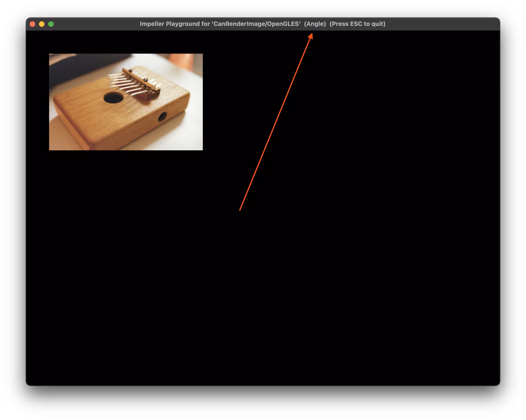Click the midpoint of the red arrow line
Screen dimensions: 526x420
(276, 122)
